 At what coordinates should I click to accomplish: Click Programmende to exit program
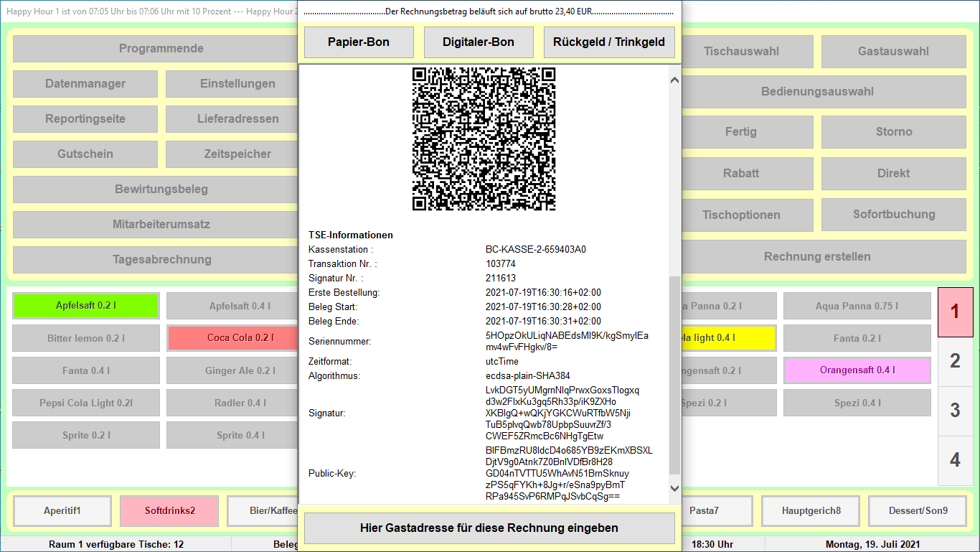[155, 49]
